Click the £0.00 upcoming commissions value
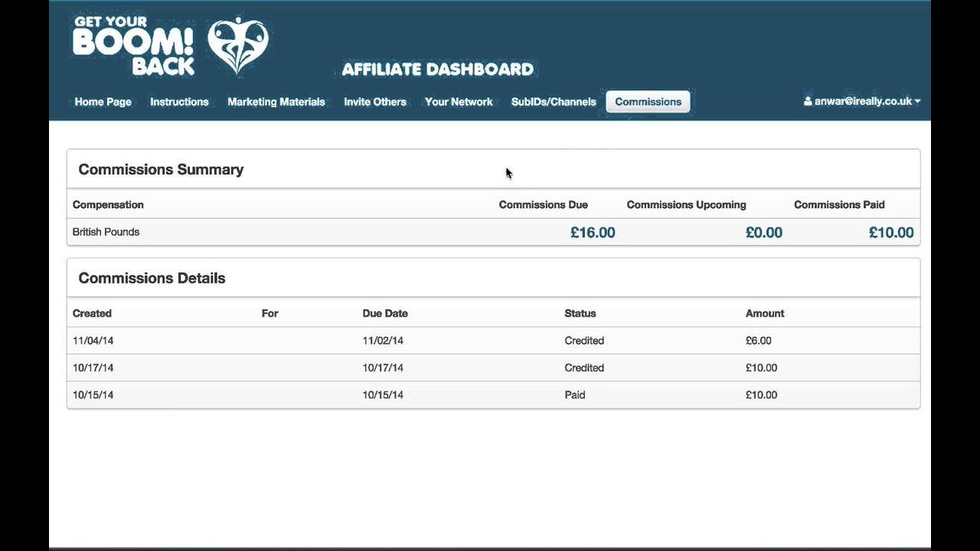 (764, 233)
